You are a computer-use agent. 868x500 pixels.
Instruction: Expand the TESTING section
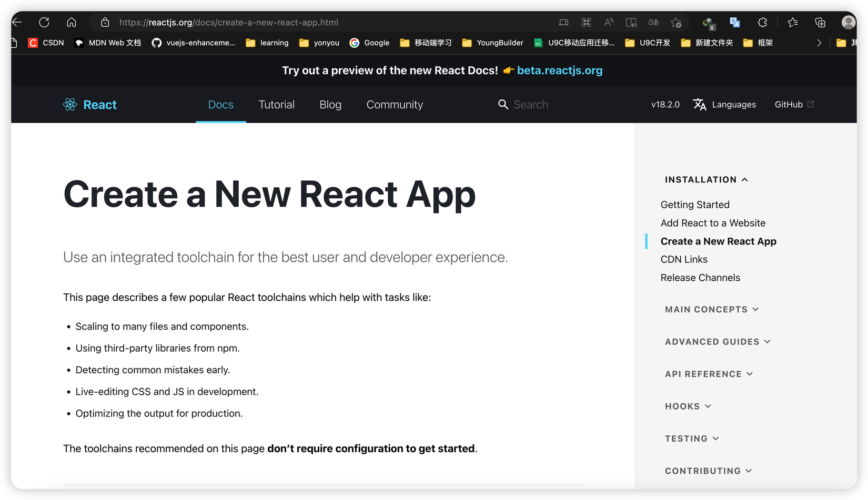pos(692,438)
